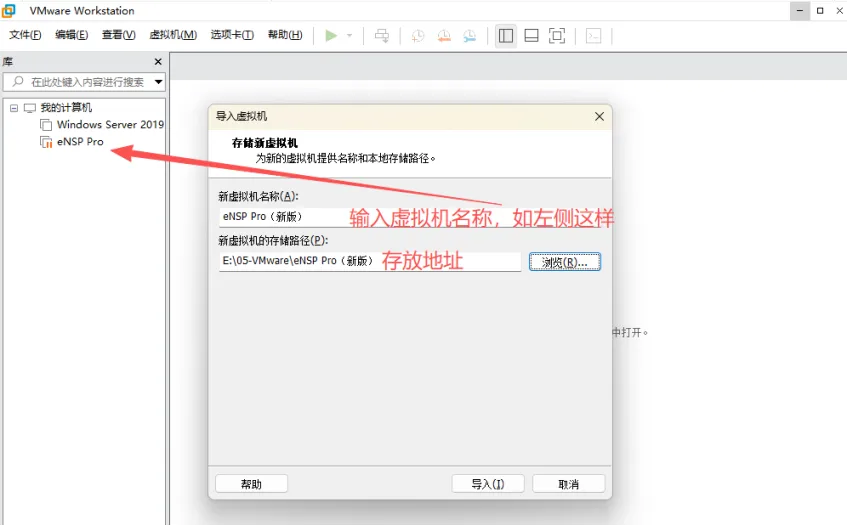Open the 文件(F) menu
The width and height of the screenshot is (847, 526).
(x=25, y=35)
